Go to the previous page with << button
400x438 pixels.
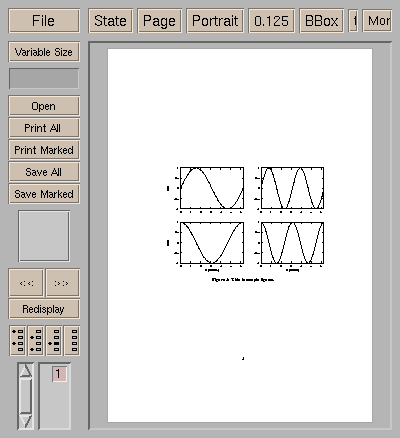[26, 283]
